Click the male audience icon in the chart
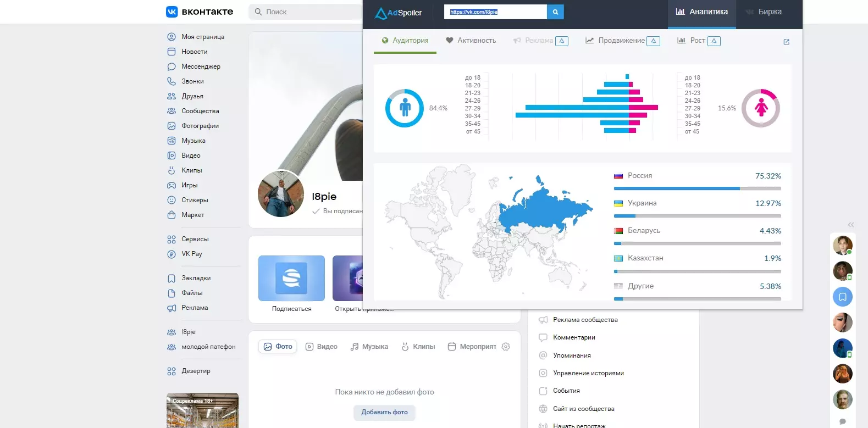 405,108
